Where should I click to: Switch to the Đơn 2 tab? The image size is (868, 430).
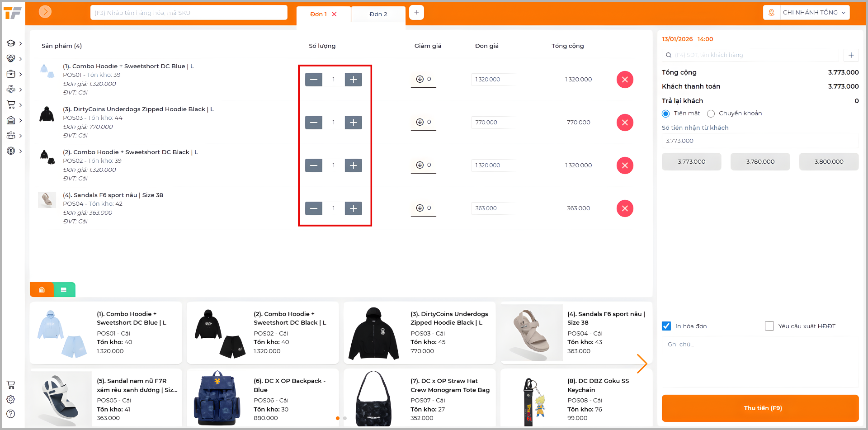click(378, 14)
